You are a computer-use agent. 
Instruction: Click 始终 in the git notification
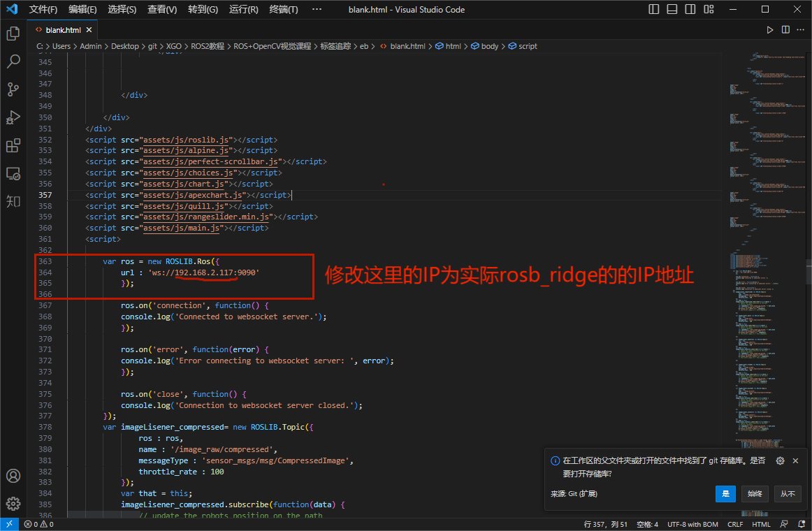755,494
